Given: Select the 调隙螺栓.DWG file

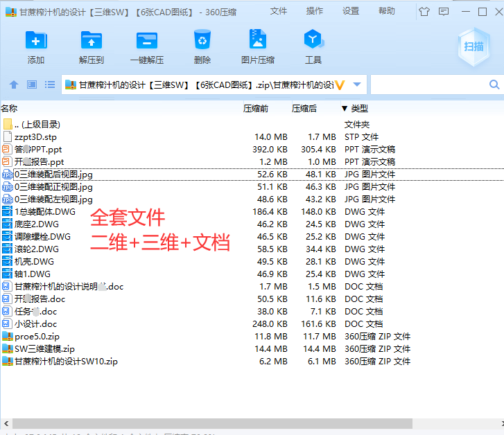Looking at the screenshot, I should (x=42, y=237).
